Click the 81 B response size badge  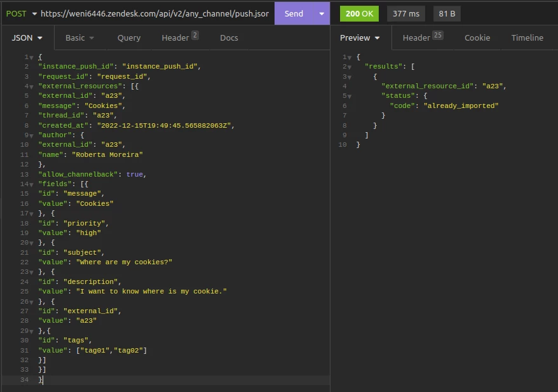tap(447, 14)
